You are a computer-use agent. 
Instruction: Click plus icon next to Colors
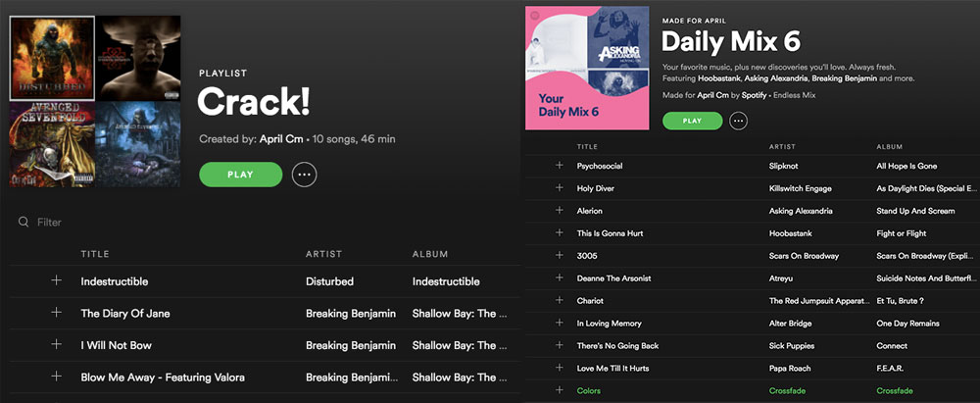[x=560, y=390]
